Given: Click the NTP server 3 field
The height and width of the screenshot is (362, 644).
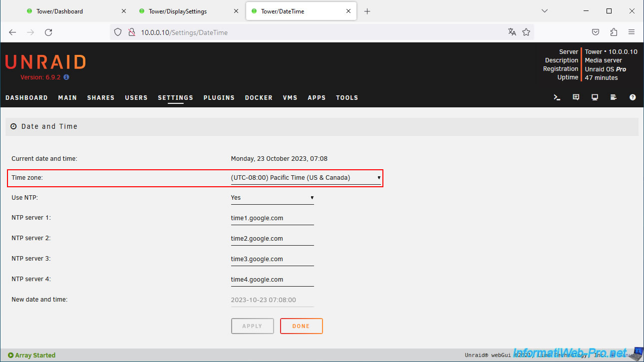Looking at the screenshot, I should [x=272, y=259].
